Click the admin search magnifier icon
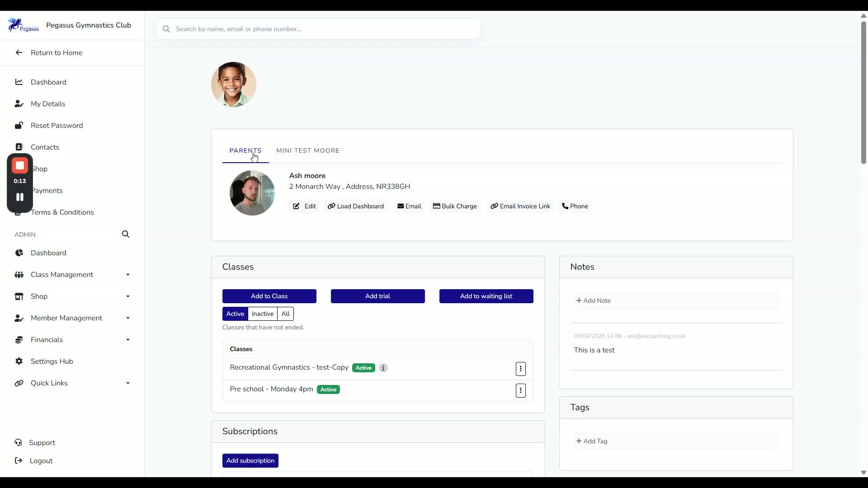Viewport: 868px width, 488px height. [126, 234]
